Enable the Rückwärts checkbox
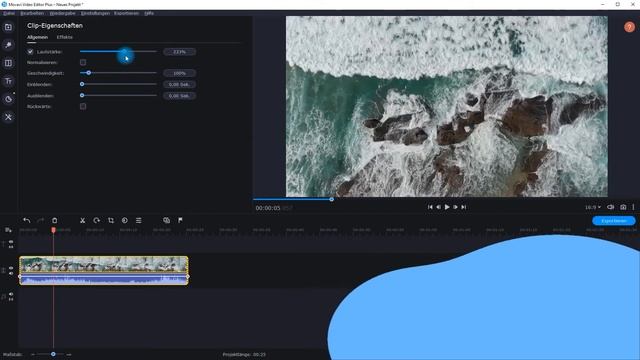This screenshot has height=360, width=640. [x=83, y=107]
